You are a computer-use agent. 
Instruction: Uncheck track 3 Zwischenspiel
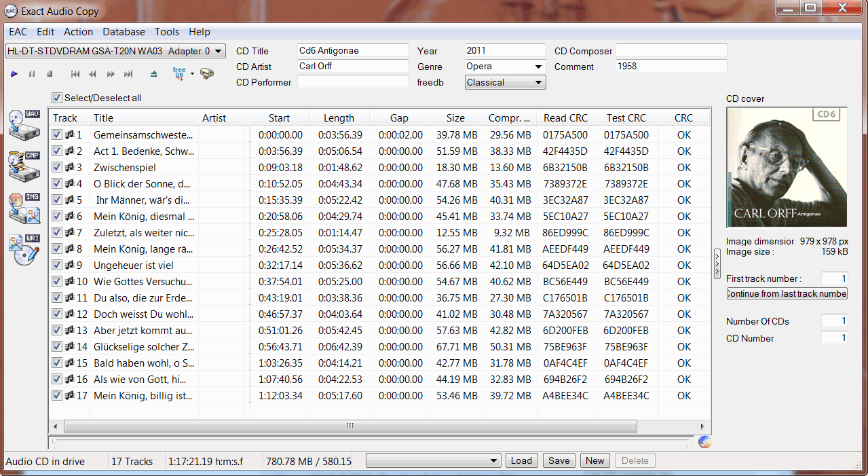[x=57, y=168]
